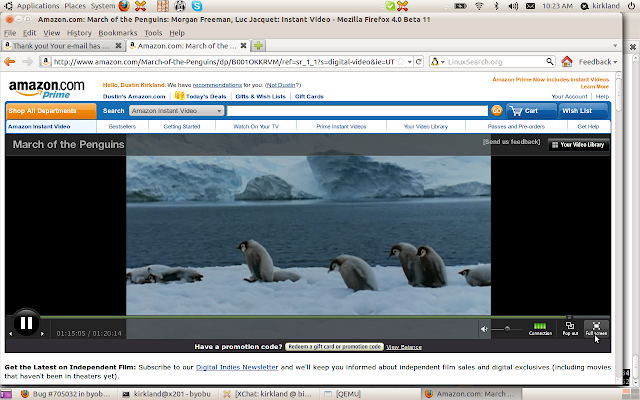Open the Cart
The width and height of the screenshot is (640, 400).
[531, 111]
